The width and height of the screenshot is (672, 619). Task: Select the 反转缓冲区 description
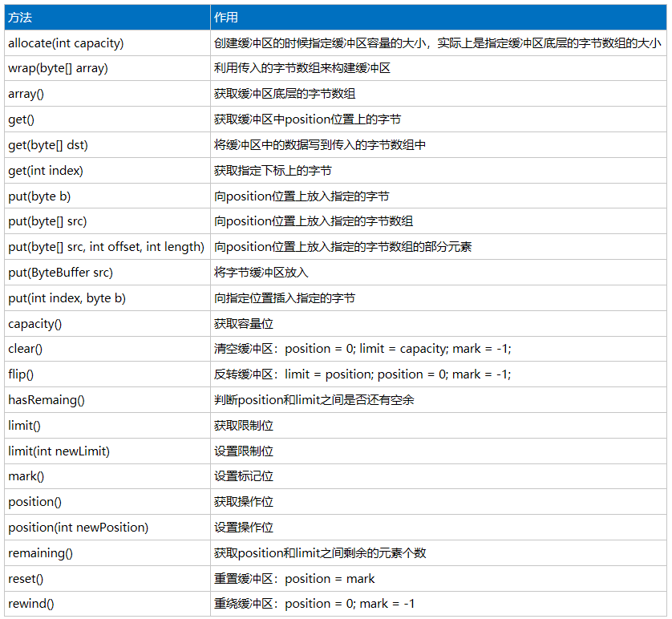pos(362,374)
